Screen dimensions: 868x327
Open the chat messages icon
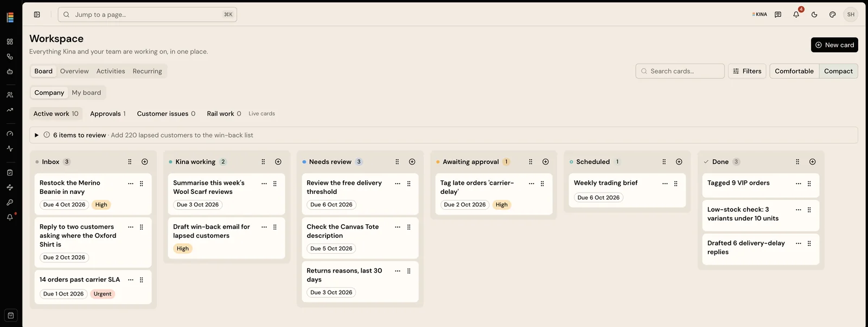778,15
